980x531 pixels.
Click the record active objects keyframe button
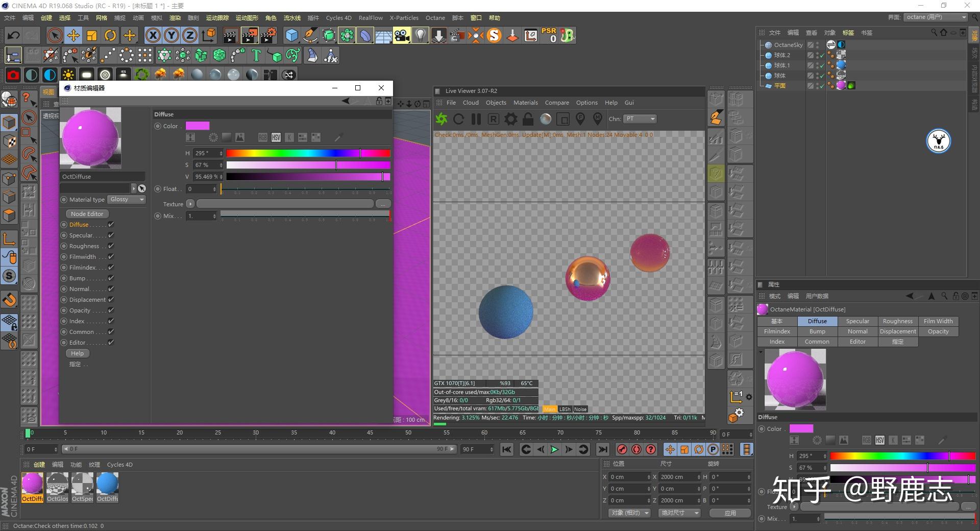pos(622,449)
